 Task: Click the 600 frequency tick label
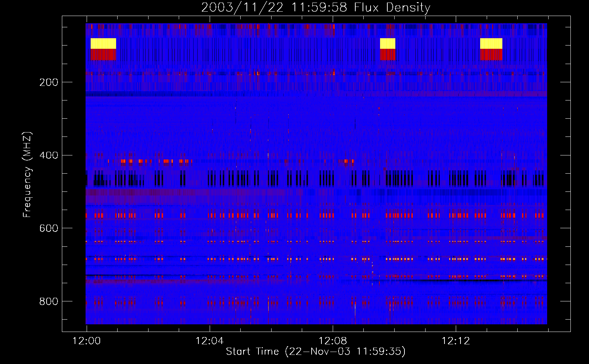(x=49, y=228)
